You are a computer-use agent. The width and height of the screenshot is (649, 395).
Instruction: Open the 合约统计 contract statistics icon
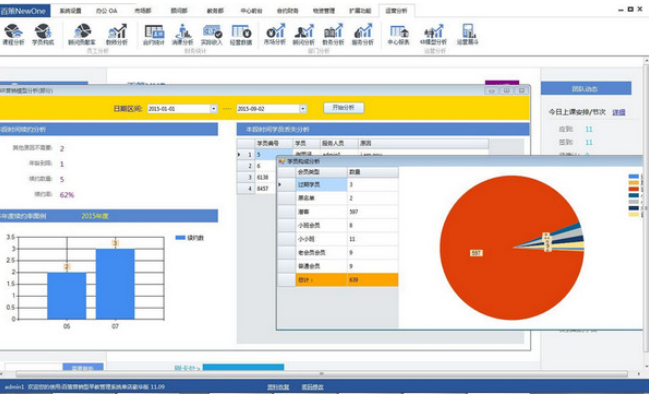click(x=154, y=34)
